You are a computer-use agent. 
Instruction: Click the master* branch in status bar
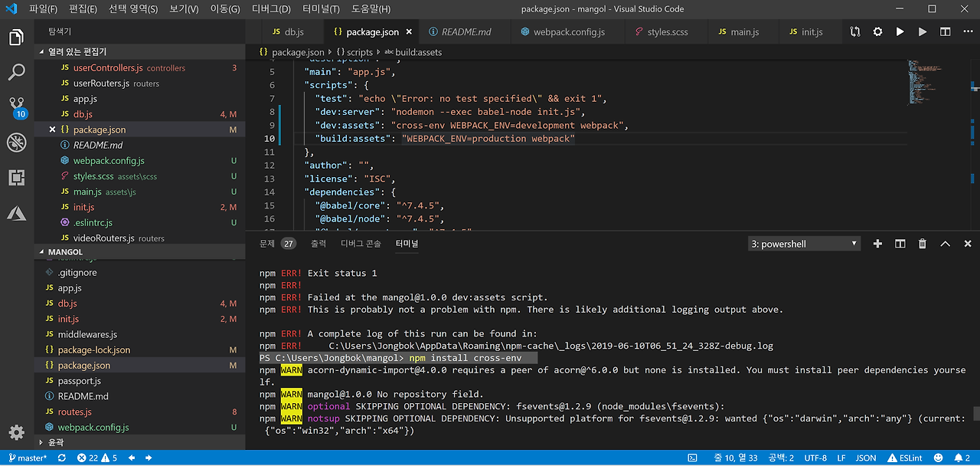point(28,458)
